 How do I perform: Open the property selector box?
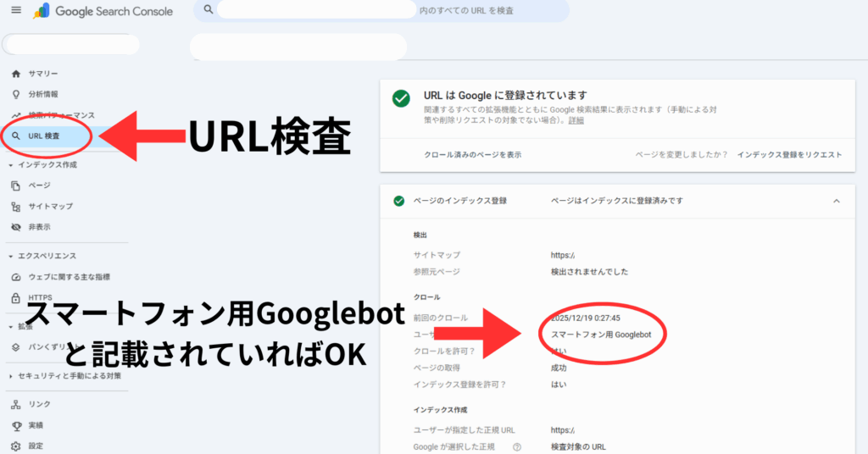tap(71, 45)
